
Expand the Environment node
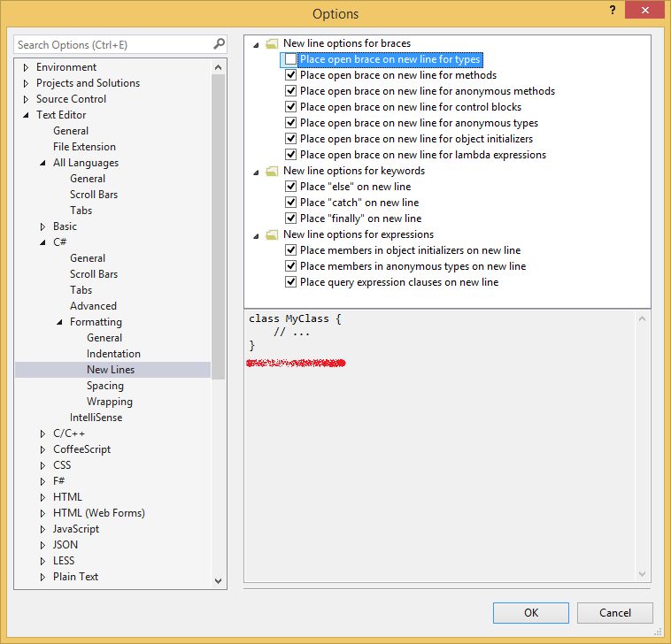pos(26,67)
